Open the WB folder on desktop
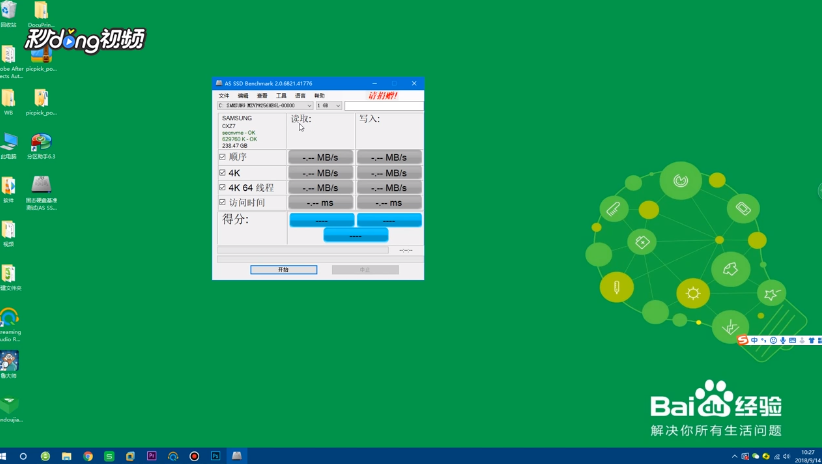 (8, 102)
